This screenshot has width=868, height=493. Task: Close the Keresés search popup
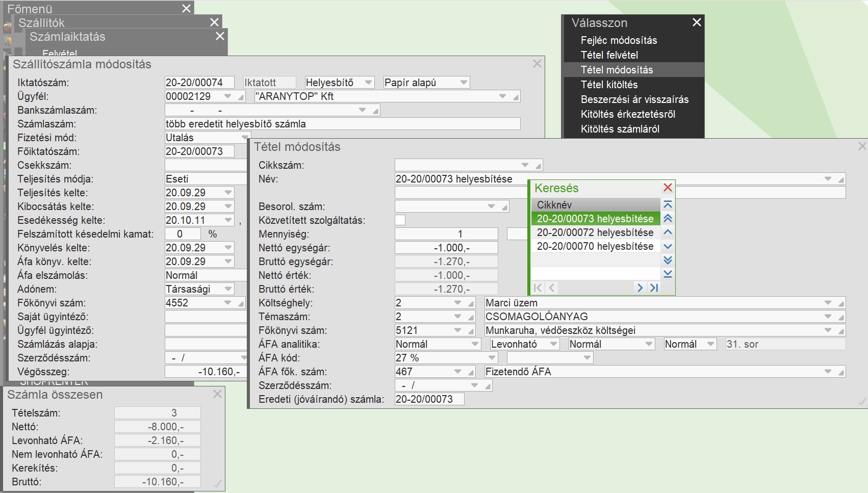tap(668, 188)
